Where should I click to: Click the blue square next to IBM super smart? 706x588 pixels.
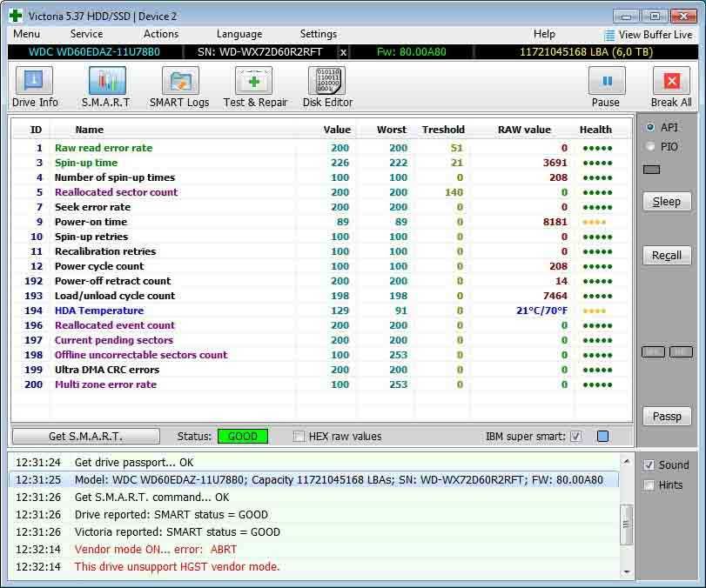pyautogui.click(x=603, y=436)
